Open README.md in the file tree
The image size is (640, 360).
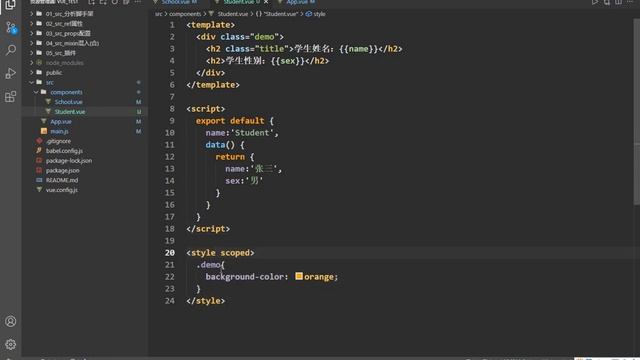coord(62,180)
